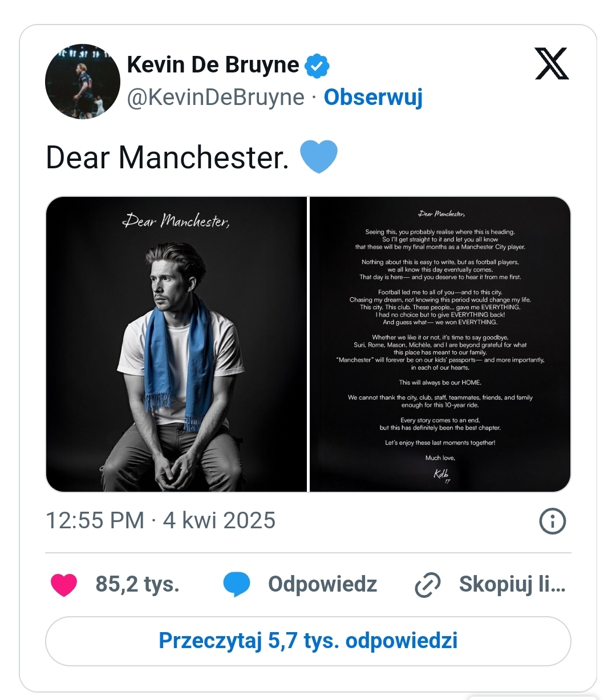Open the @KevinDeBruyne handle link
Screen dimensions: 616x700
pos(216,97)
